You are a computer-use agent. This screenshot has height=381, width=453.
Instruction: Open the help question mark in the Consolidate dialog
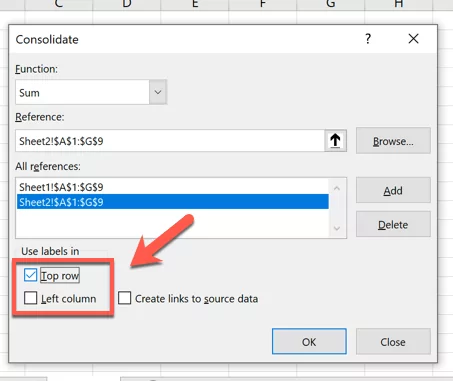pyautogui.click(x=368, y=39)
